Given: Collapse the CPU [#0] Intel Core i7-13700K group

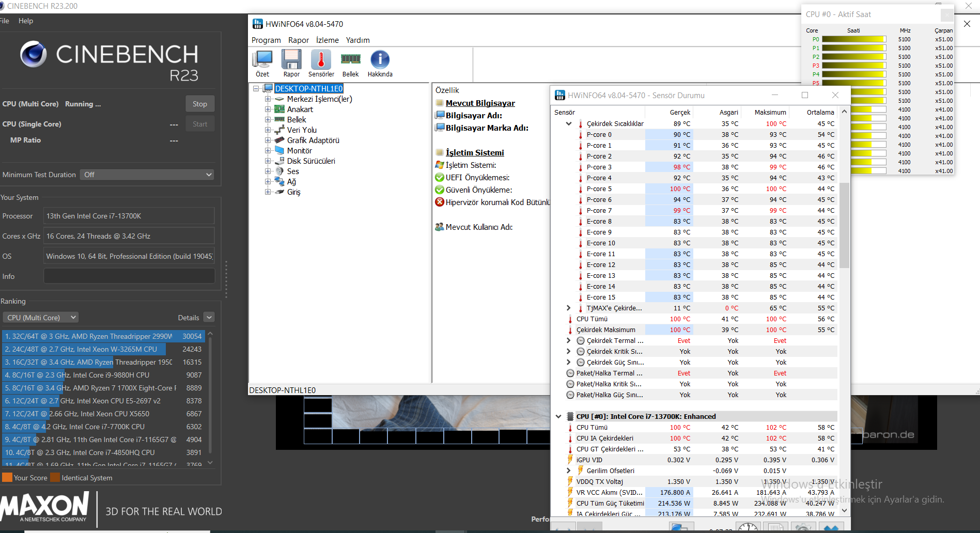Looking at the screenshot, I should coord(558,416).
